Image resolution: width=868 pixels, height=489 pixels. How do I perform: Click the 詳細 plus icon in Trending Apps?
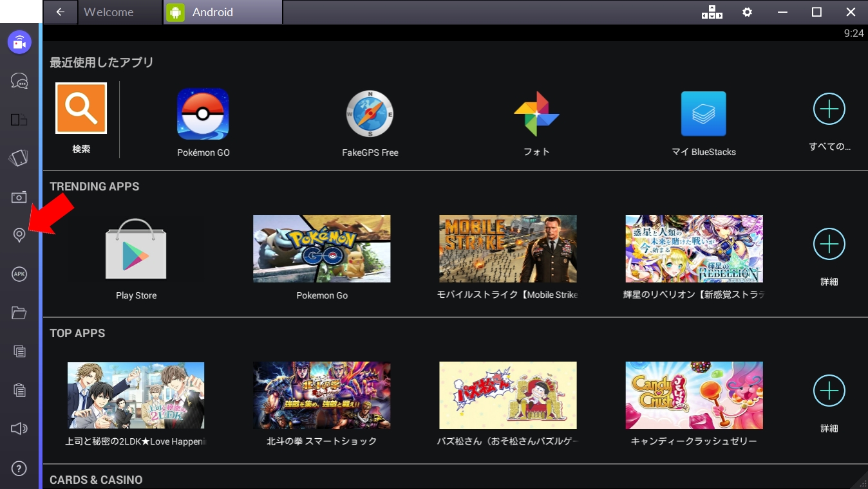pyautogui.click(x=829, y=244)
